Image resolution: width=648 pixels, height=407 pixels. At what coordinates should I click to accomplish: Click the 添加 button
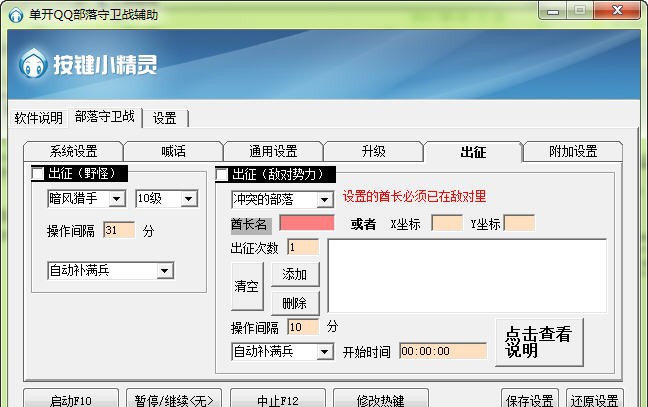pyautogui.click(x=295, y=274)
